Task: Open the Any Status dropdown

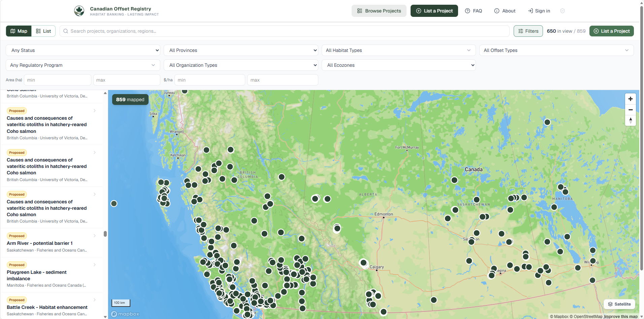Action: pyautogui.click(x=83, y=50)
